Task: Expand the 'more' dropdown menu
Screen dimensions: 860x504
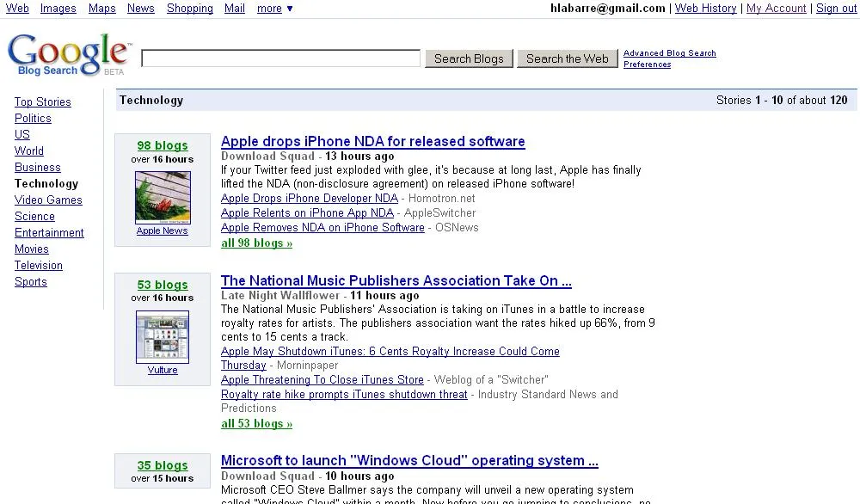Action: (275, 9)
